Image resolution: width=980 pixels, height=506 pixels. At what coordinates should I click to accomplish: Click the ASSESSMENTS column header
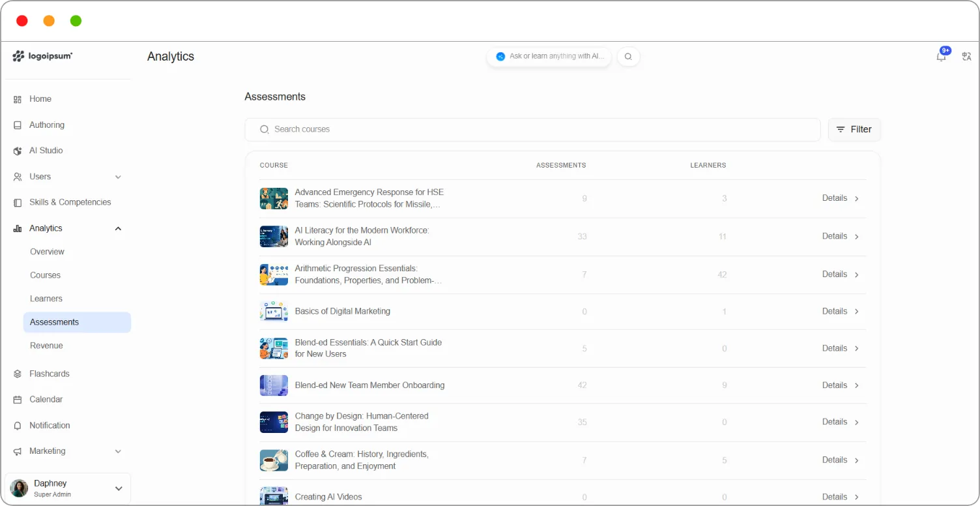coord(561,166)
